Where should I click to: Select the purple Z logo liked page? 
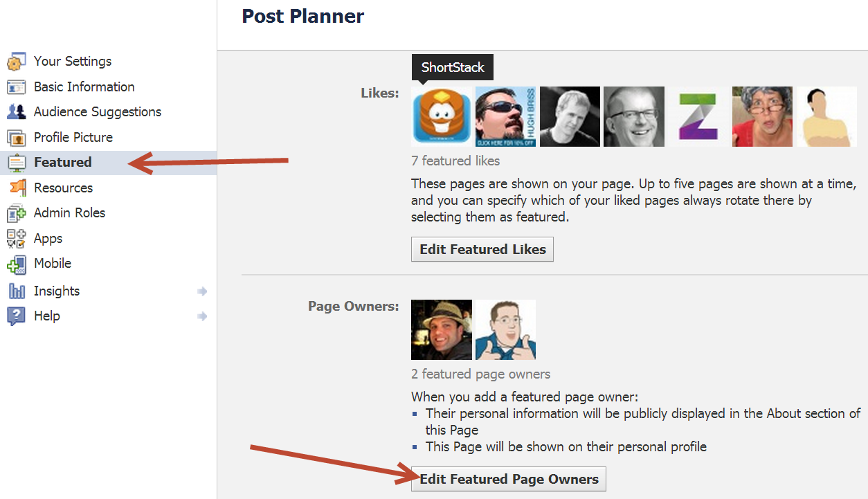(698, 116)
